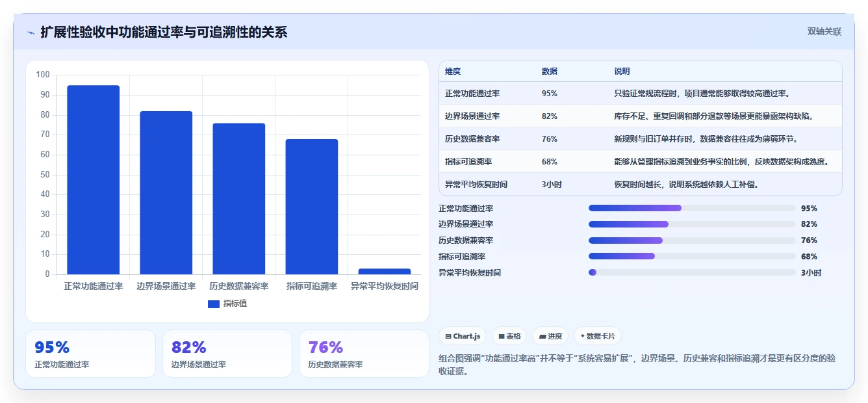Click the title 扩展性验收中功能通过率与可追溯性的关系
This screenshot has height=403, width=868.
(x=164, y=32)
